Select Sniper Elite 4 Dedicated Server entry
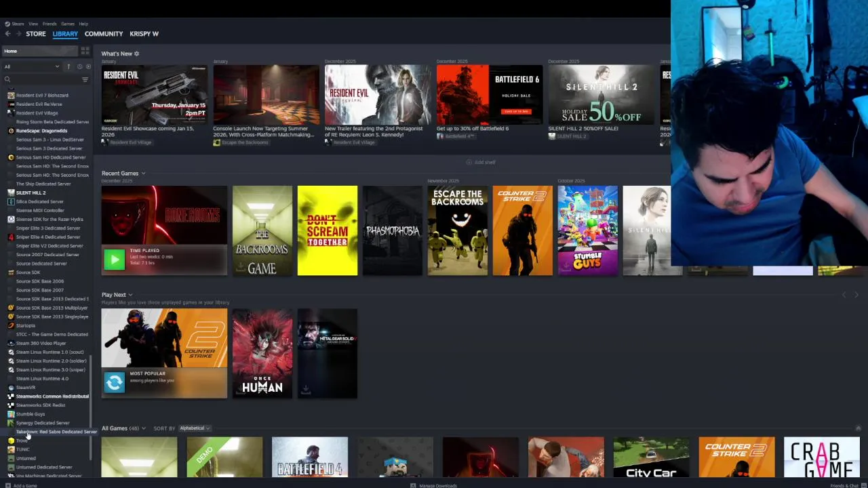 click(x=48, y=237)
